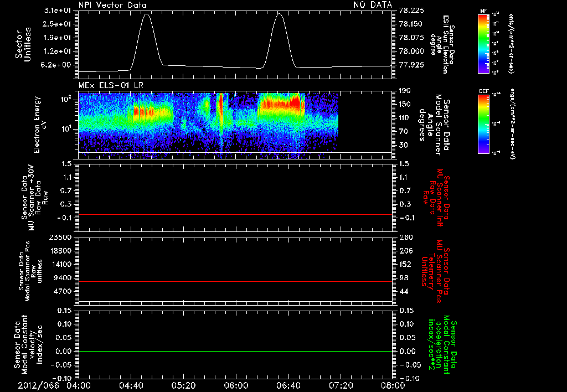
Task: Click the '23500' scanner position tick
Action: [x=60, y=238]
